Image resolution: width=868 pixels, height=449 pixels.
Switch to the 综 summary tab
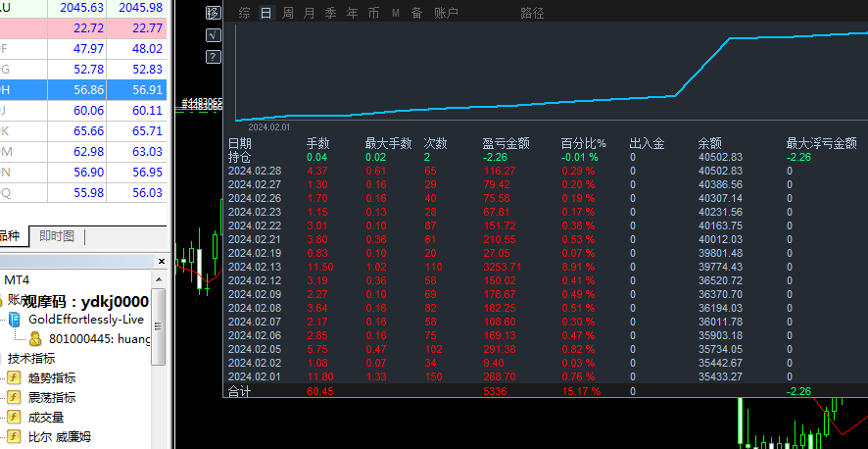[x=245, y=14]
